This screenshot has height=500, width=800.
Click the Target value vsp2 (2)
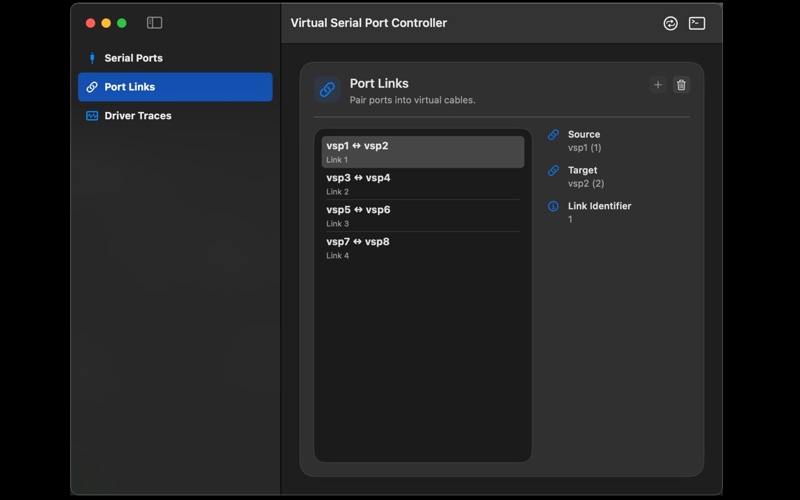pos(586,184)
